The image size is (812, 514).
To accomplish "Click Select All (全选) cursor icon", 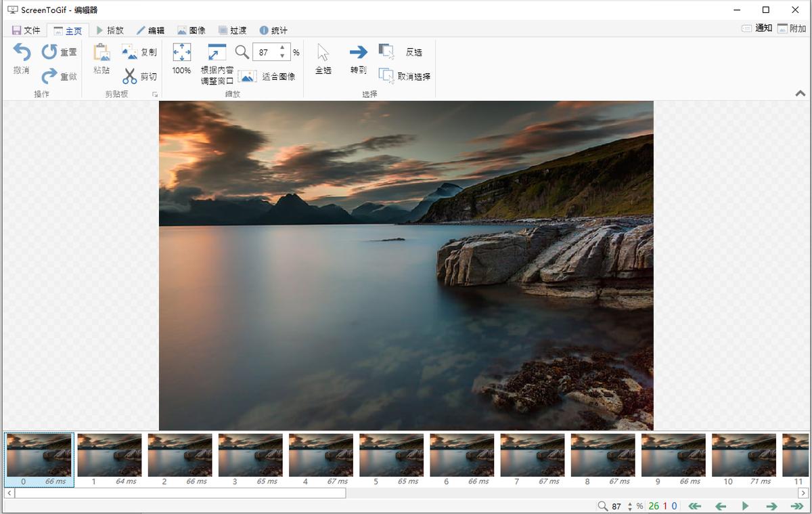I will tap(323, 53).
